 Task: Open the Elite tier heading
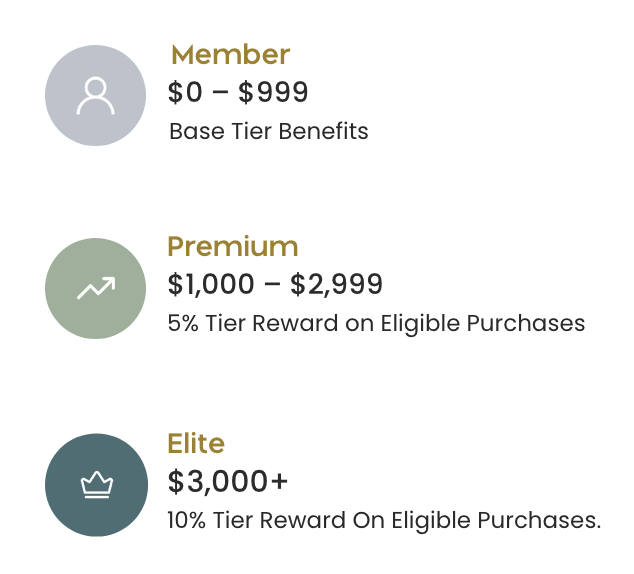click(x=196, y=443)
